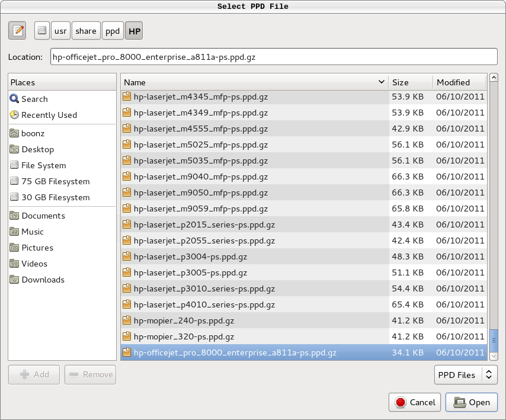Cancel the Select PPD File dialog
Image resolution: width=506 pixels, height=420 pixels.
click(x=415, y=402)
